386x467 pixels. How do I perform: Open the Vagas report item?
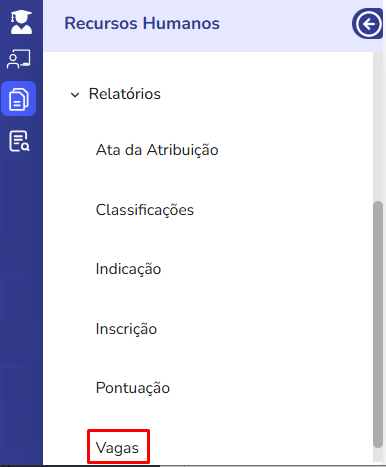117,448
